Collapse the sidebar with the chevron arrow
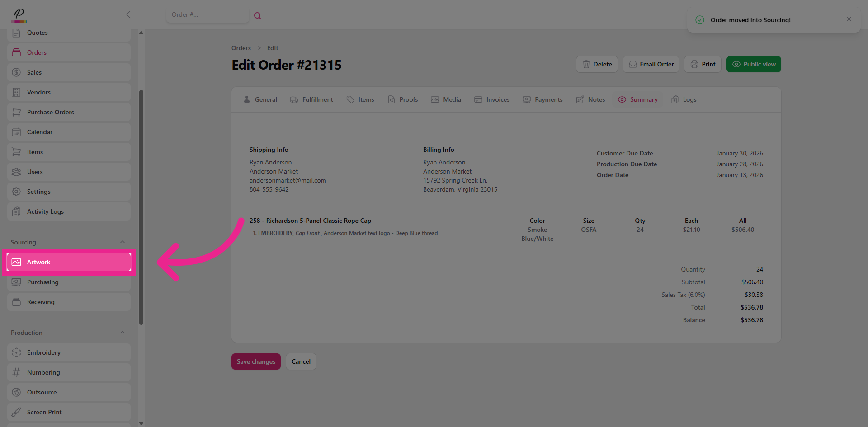868x427 pixels. (x=128, y=14)
